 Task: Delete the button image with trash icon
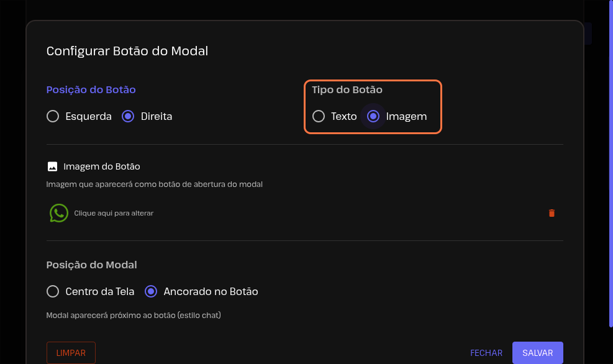click(552, 213)
